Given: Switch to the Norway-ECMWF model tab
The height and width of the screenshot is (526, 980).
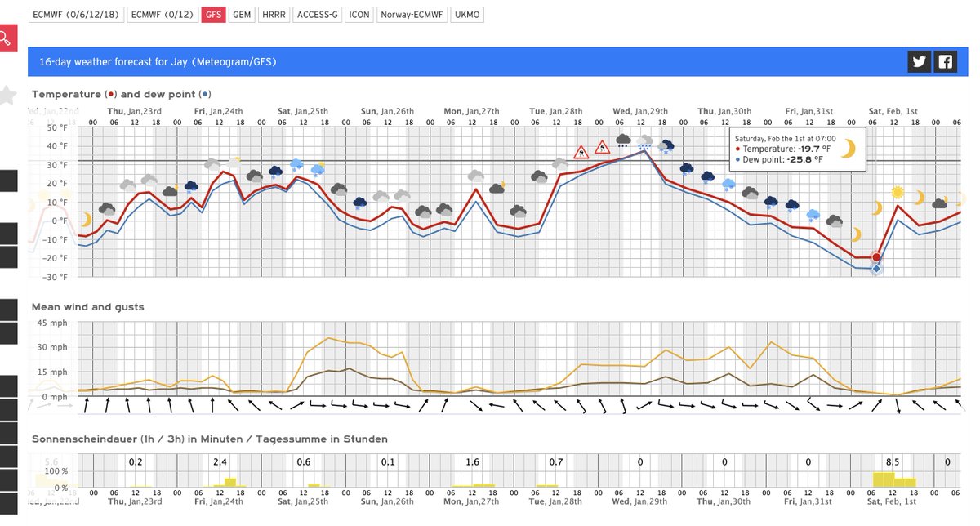Looking at the screenshot, I should 412,15.
